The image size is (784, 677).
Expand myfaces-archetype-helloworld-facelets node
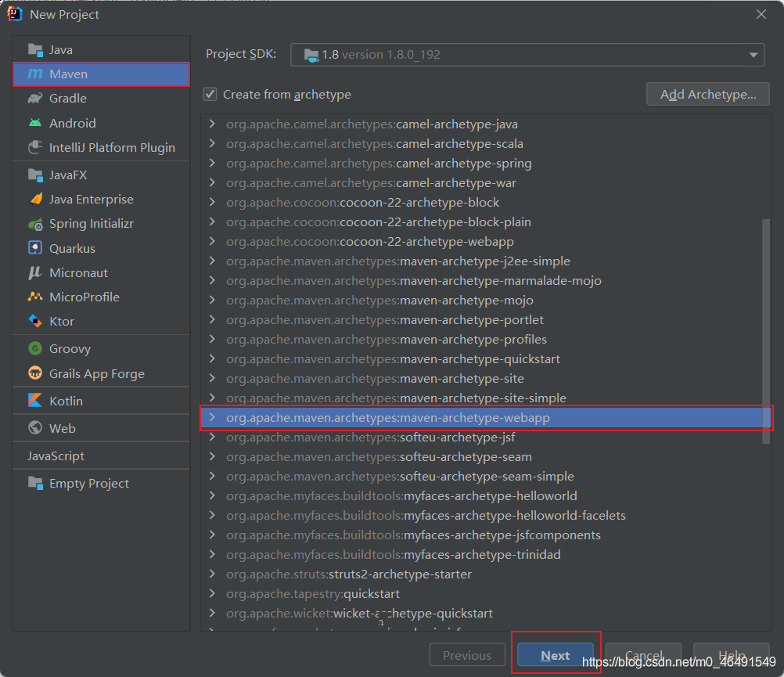(213, 515)
